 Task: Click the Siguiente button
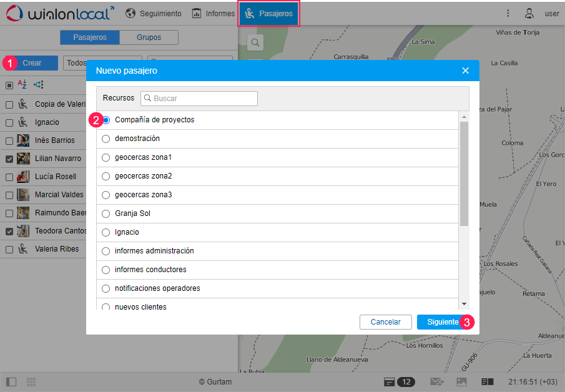pyautogui.click(x=443, y=321)
